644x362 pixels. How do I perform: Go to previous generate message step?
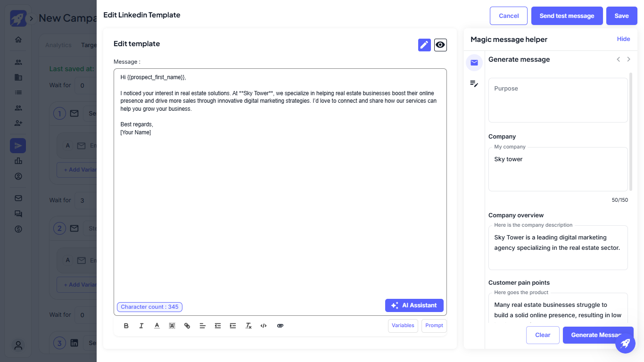619,59
